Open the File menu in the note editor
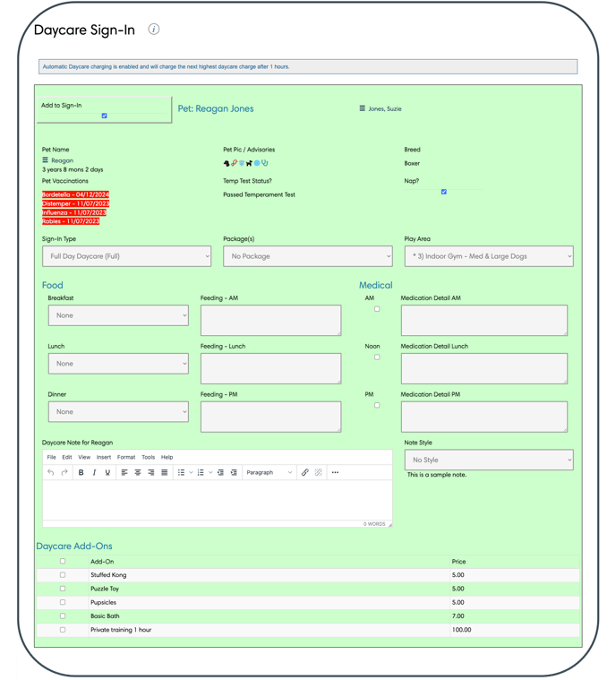Viewport: 616px width, 680px height. [52, 457]
